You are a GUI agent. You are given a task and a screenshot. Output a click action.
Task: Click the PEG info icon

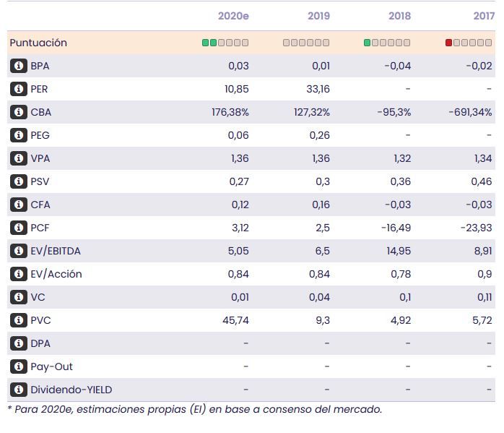click(x=18, y=135)
